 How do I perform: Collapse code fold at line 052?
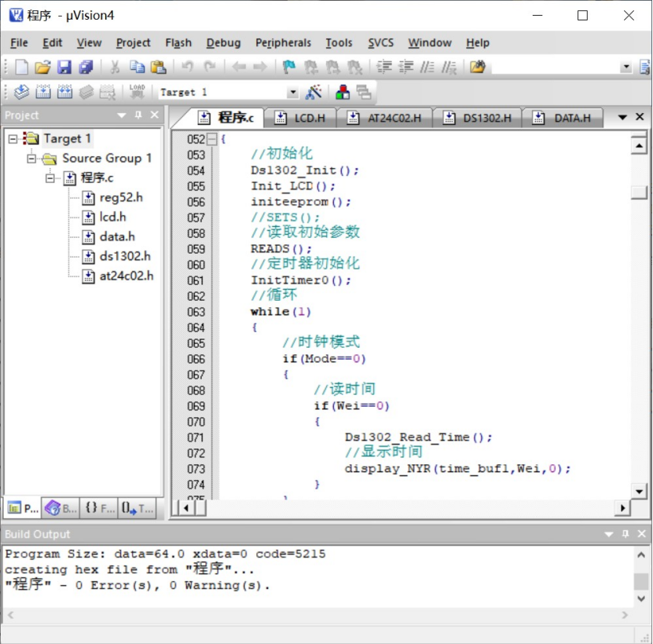(212, 139)
